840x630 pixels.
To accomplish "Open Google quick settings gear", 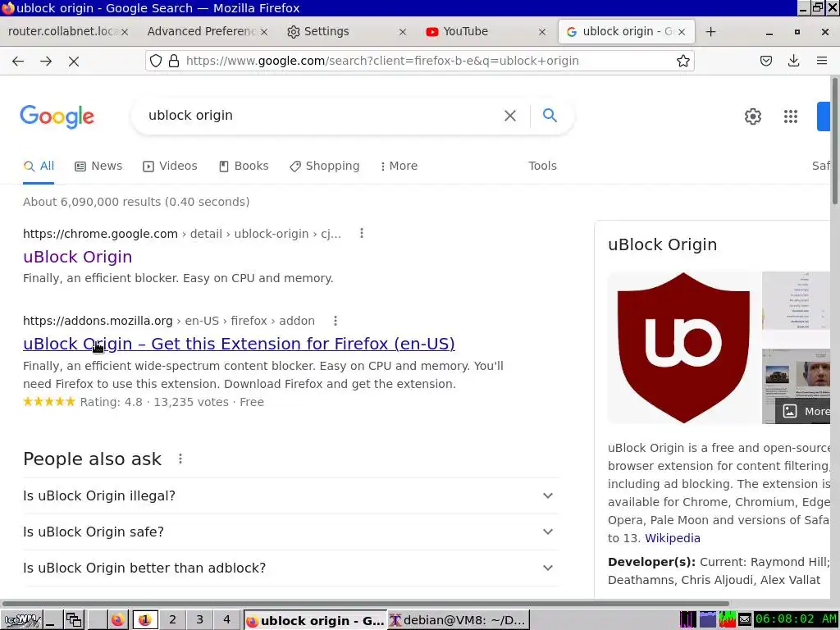I will (x=753, y=116).
